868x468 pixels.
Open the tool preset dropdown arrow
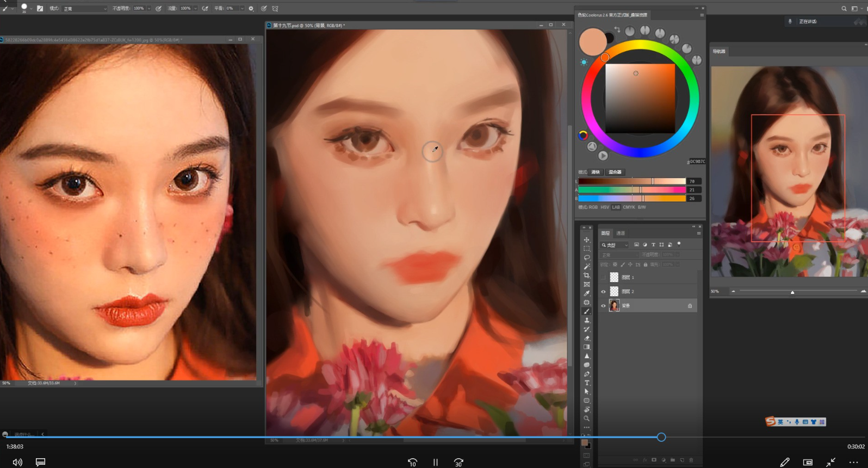12,9
